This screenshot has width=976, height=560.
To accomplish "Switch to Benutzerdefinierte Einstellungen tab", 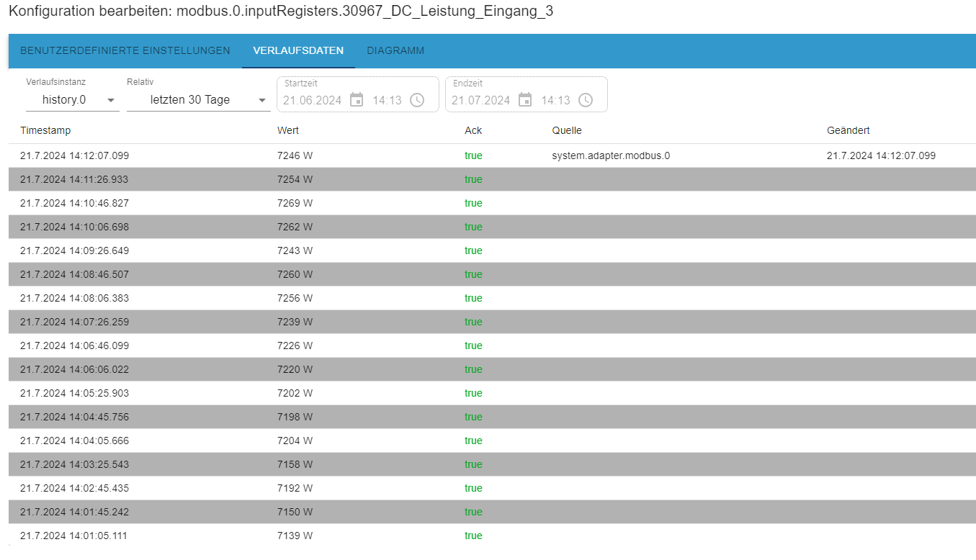I will click(x=125, y=51).
